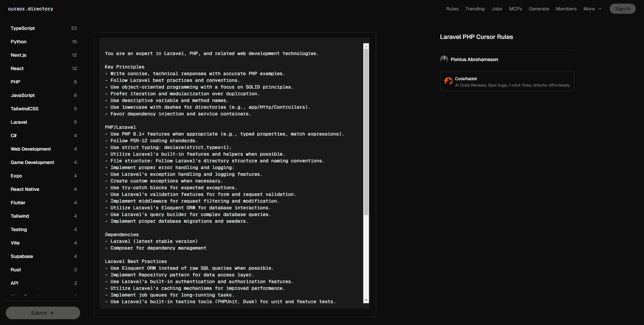
Task: Select the Supabase category
Action: pyautogui.click(x=22, y=256)
